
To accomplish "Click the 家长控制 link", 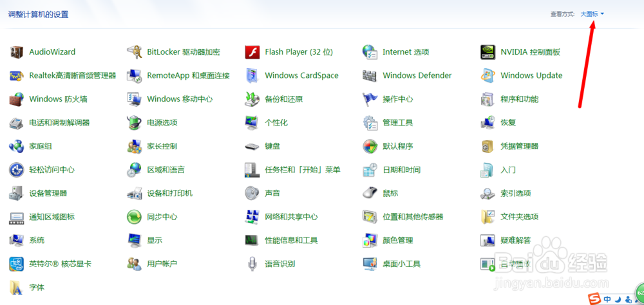I will [162, 146].
